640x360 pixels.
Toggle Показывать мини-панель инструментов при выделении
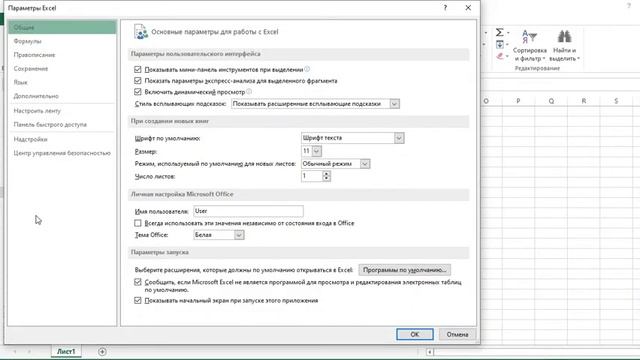click(x=138, y=69)
